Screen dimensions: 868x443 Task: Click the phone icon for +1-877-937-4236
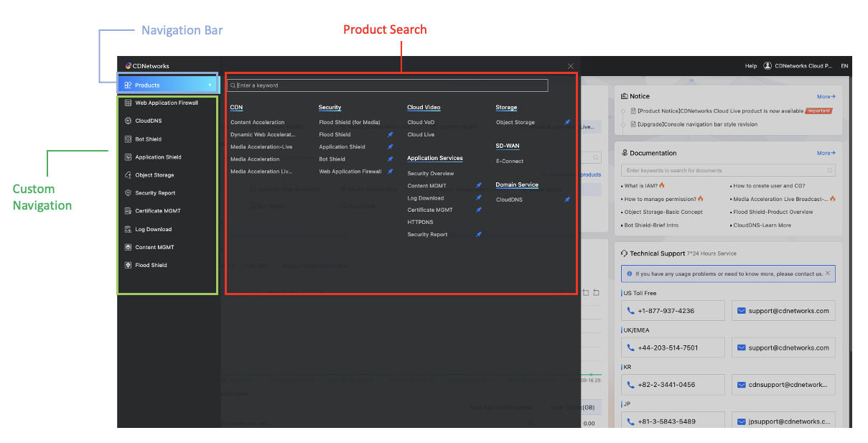click(x=630, y=311)
